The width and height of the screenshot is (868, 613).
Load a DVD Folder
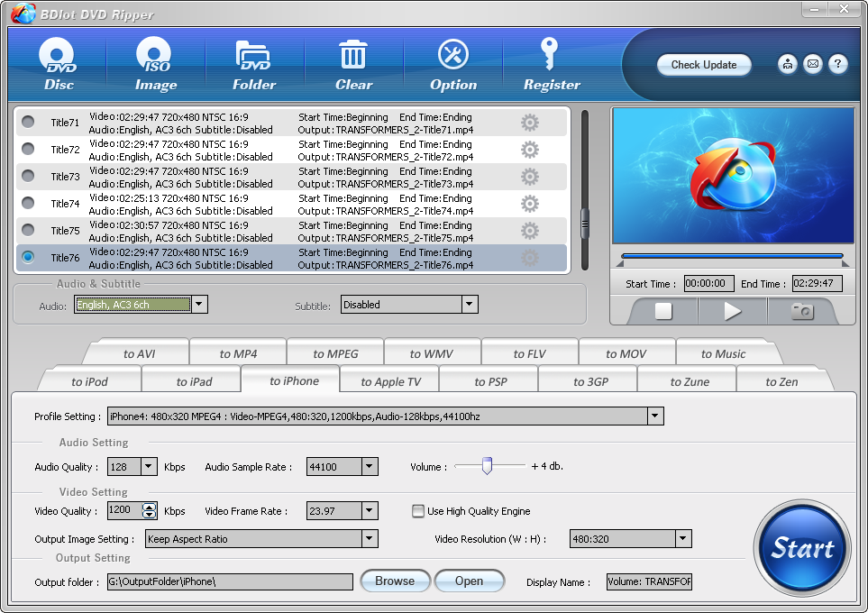(x=253, y=64)
